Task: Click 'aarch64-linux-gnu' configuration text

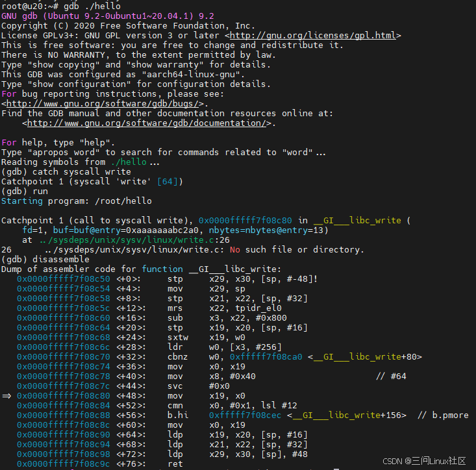Action: point(191,75)
